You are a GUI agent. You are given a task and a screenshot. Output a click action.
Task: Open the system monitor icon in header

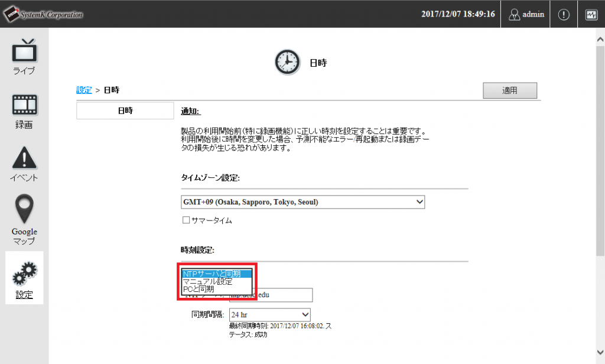click(x=591, y=15)
